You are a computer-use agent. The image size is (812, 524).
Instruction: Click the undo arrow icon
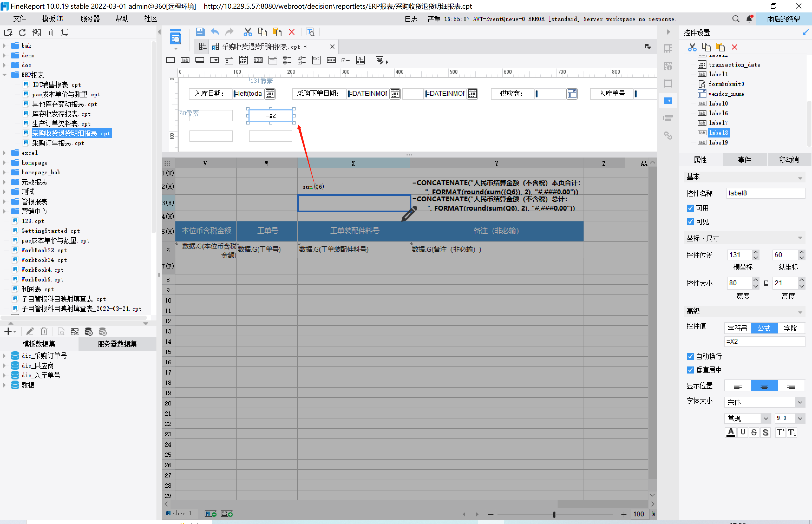pyautogui.click(x=215, y=32)
